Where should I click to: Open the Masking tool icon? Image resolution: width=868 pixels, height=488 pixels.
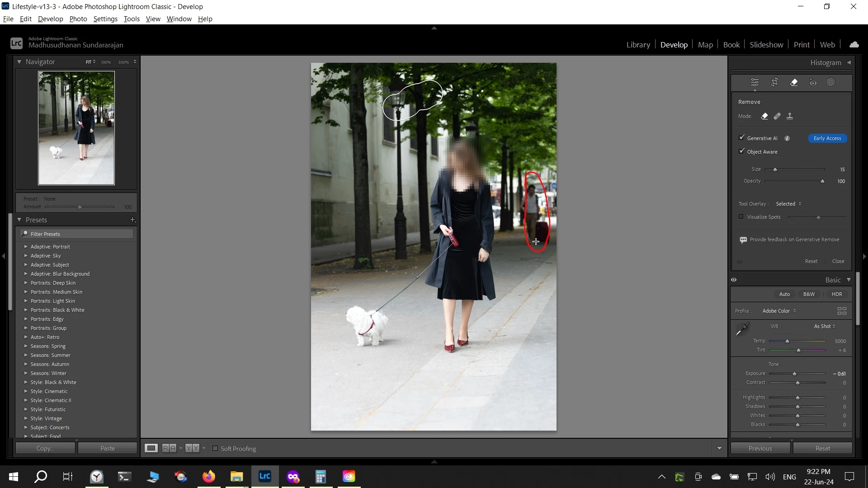click(x=831, y=82)
